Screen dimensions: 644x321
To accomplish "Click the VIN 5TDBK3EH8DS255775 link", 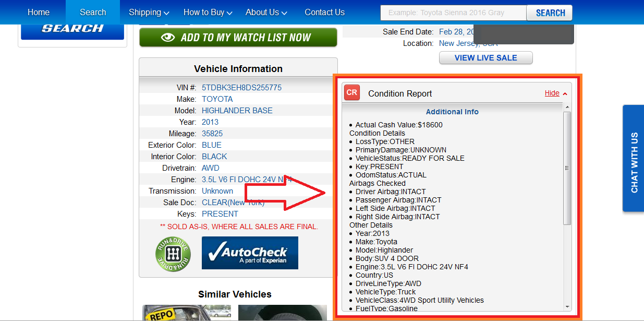I will pos(241,88).
